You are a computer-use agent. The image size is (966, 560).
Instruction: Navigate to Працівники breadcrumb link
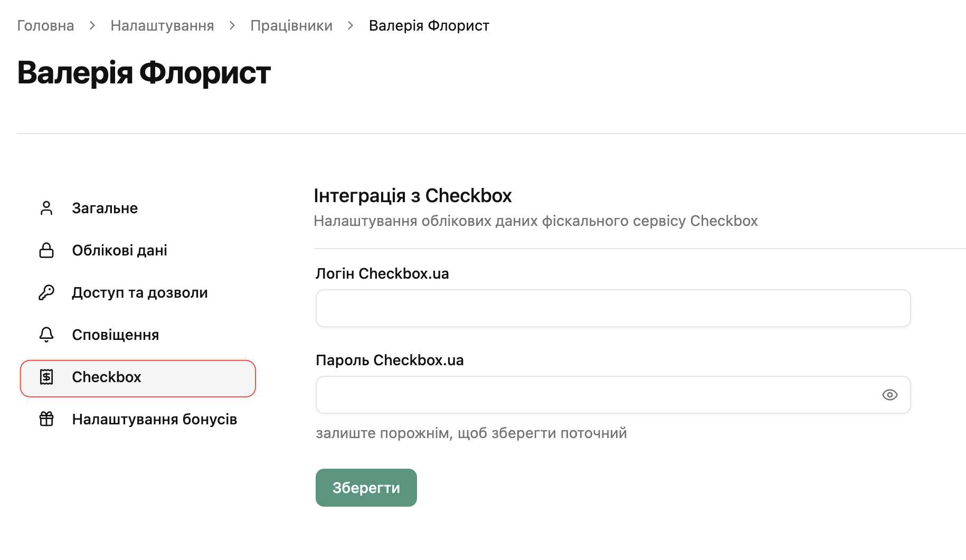tap(291, 25)
